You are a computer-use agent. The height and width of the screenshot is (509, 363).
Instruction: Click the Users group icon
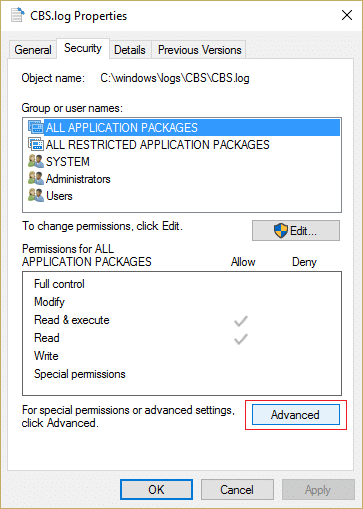(36, 195)
